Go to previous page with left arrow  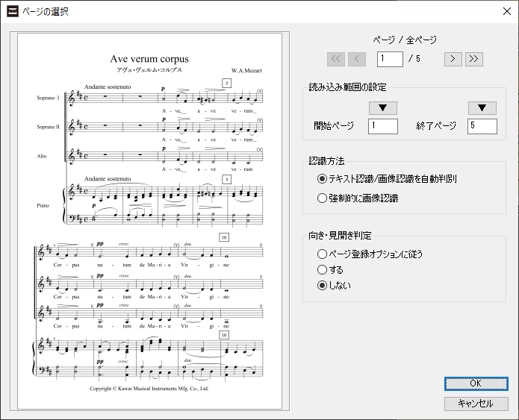tap(357, 59)
